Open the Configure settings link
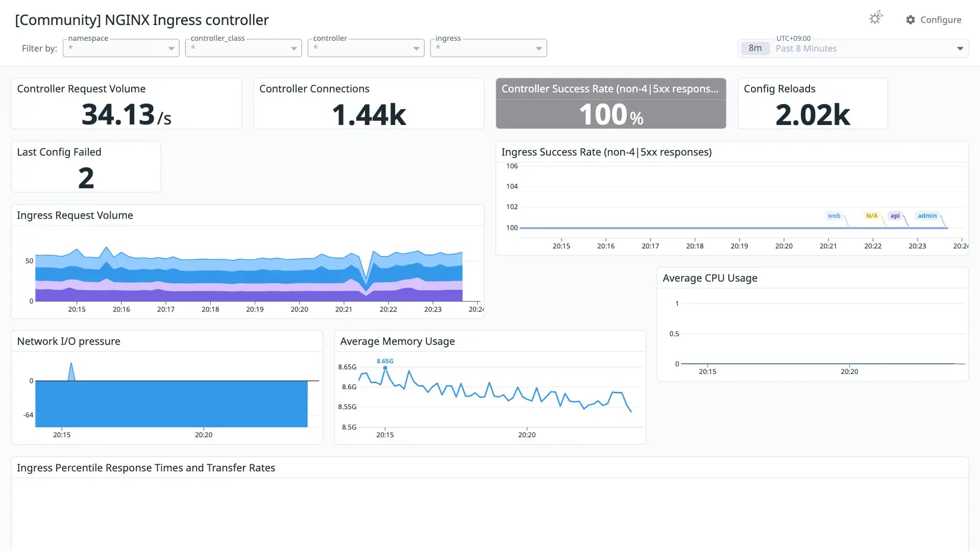This screenshot has height=551, width=980. point(934,20)
